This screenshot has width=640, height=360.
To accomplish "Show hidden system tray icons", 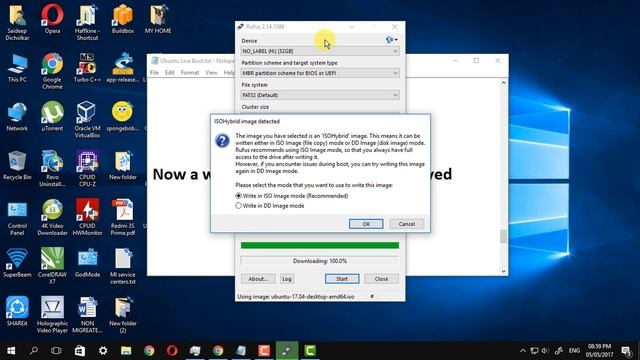I will [523, 351].
